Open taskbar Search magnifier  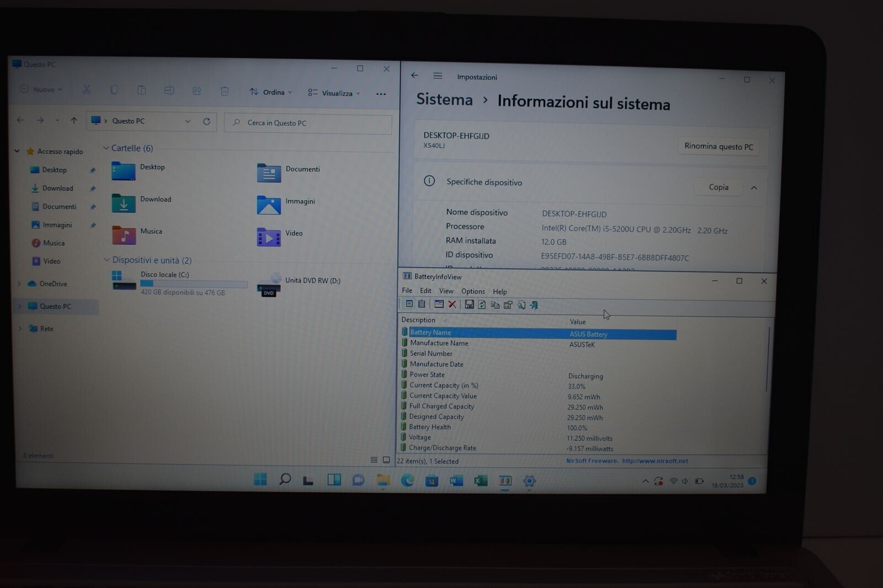click(x=285, y=479)
